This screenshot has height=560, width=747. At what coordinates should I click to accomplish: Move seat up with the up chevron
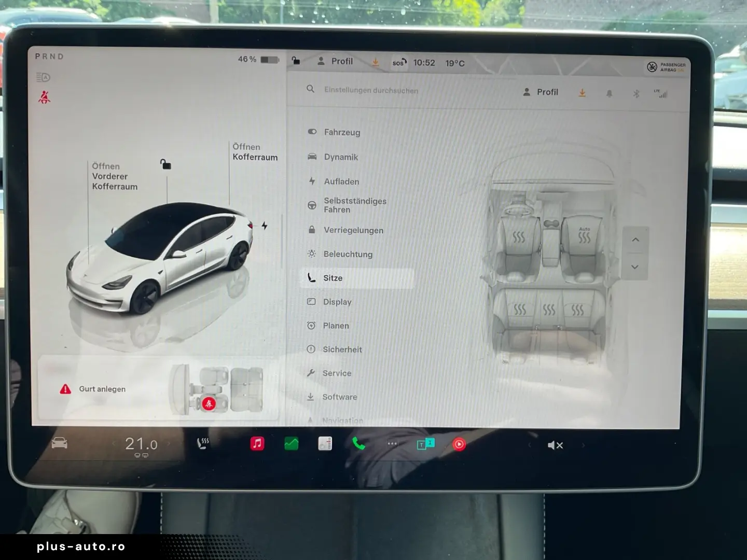tap(635, 240)
